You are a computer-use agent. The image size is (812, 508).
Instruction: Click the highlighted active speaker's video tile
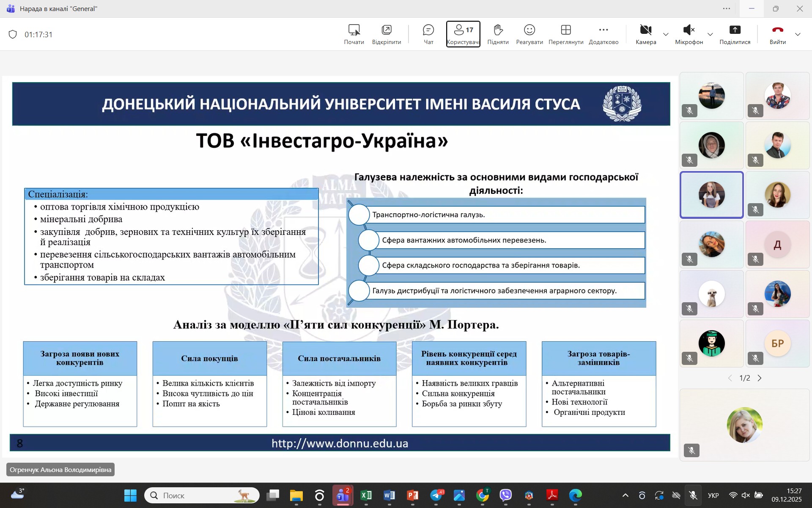coord(712,195)
